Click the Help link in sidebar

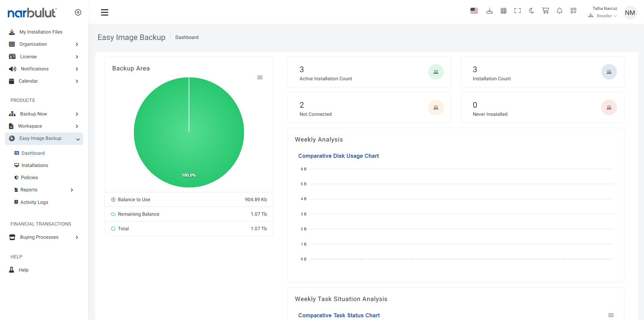(x=23, y=270)
